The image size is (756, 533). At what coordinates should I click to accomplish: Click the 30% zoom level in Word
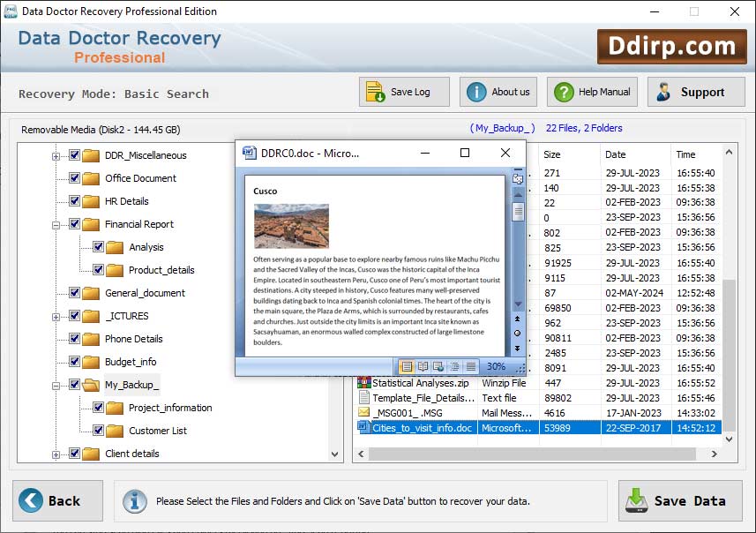coord(496,366)
